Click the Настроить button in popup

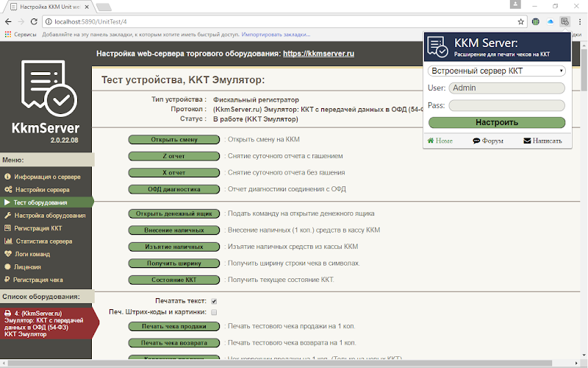[497, 122]
